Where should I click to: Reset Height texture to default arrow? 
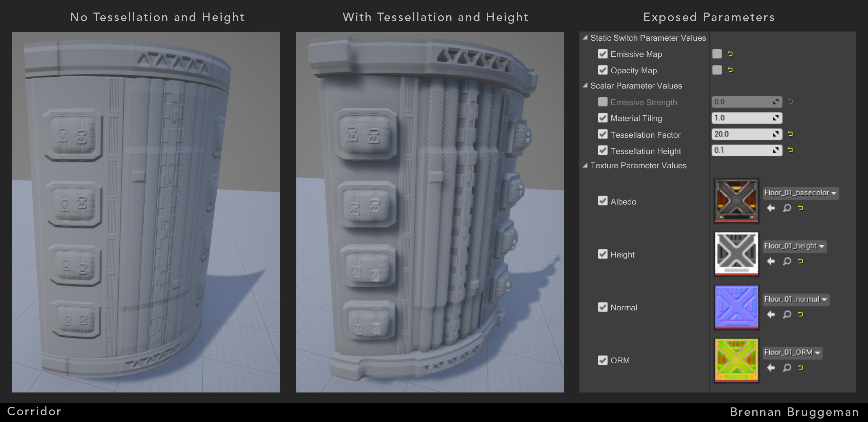[801, 261]
